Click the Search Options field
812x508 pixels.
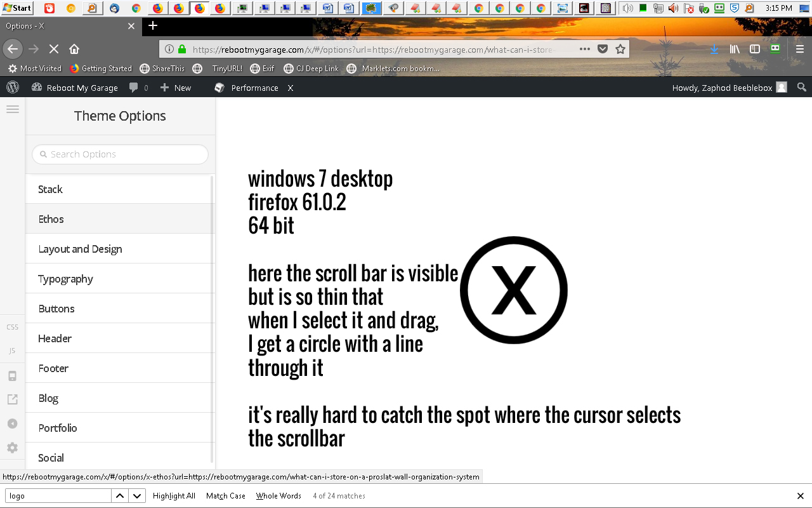click(x=120, y=154)
